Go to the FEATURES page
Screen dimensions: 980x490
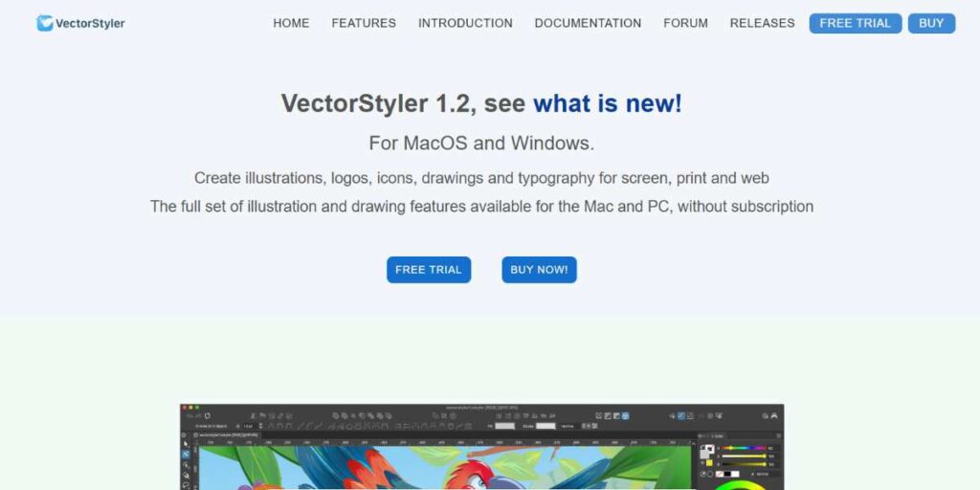[364, 23]
